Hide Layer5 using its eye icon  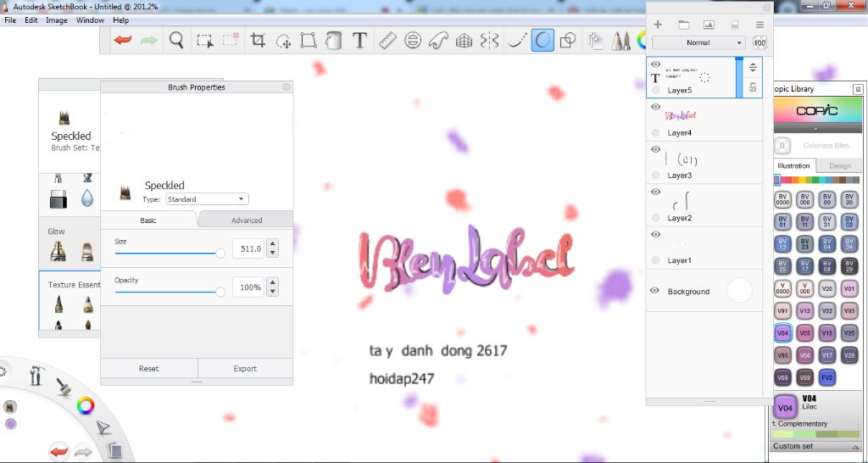(655, 64)
